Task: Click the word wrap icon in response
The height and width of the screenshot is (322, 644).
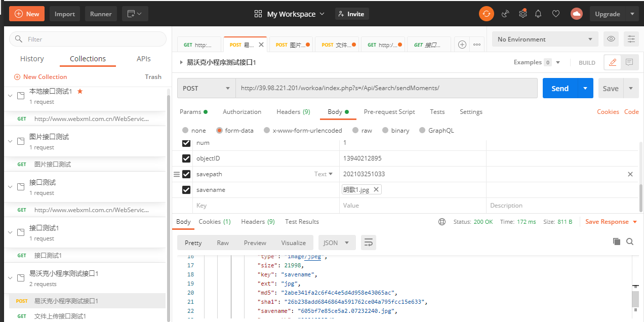Action: 368,243
